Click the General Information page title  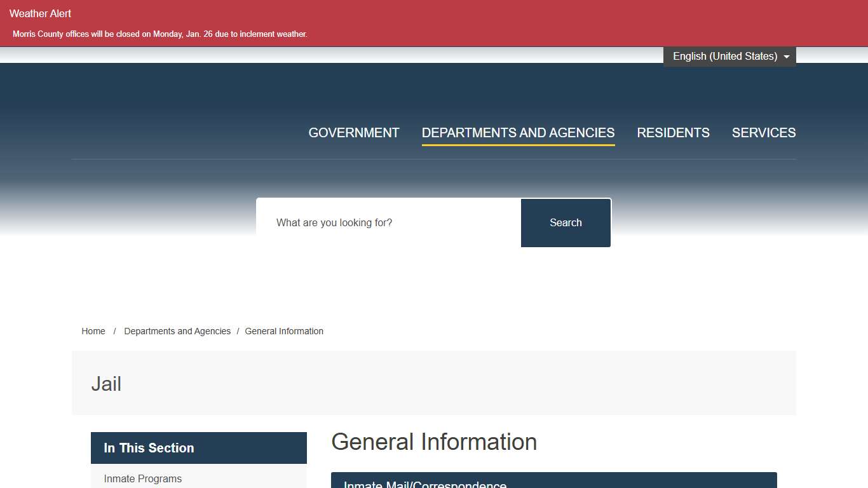pyautogui.click(x=434, y=442)
